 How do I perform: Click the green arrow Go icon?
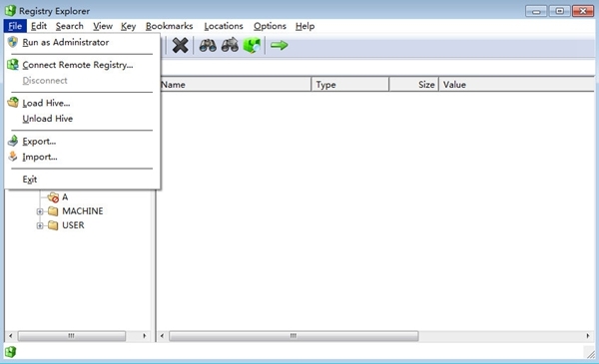(279, 46)
